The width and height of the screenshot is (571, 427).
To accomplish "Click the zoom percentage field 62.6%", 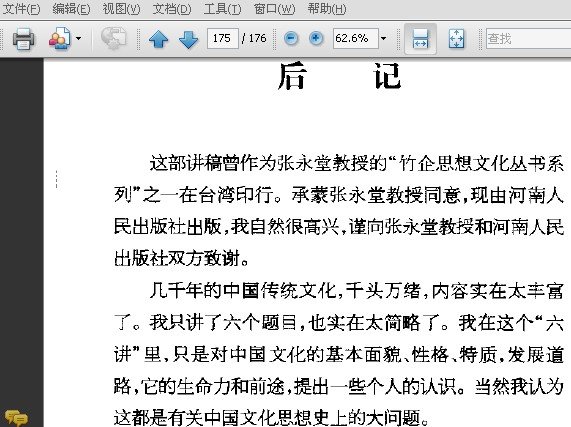I will pos(355,38).
